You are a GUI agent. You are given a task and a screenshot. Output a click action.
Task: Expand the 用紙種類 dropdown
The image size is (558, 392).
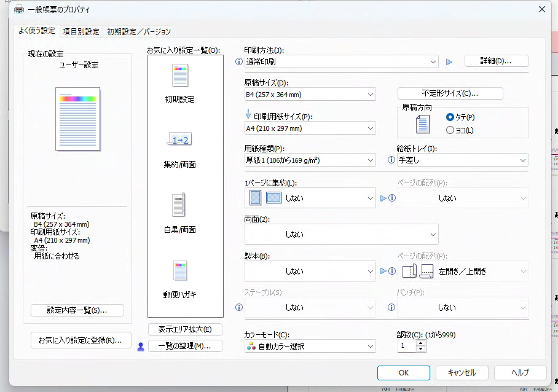pyautogui.click(x=310, y=160)
